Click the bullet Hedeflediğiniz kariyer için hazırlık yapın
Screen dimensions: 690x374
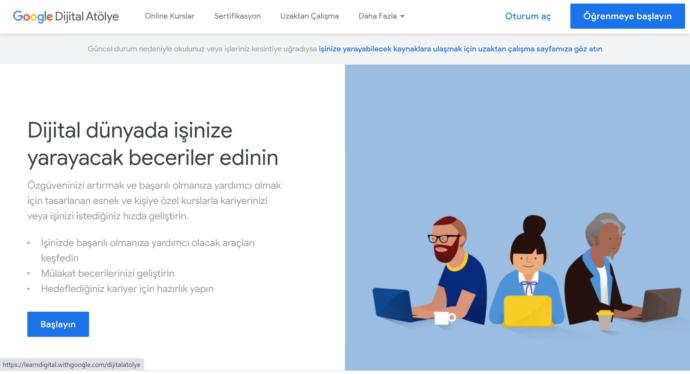tap(127, 289)
